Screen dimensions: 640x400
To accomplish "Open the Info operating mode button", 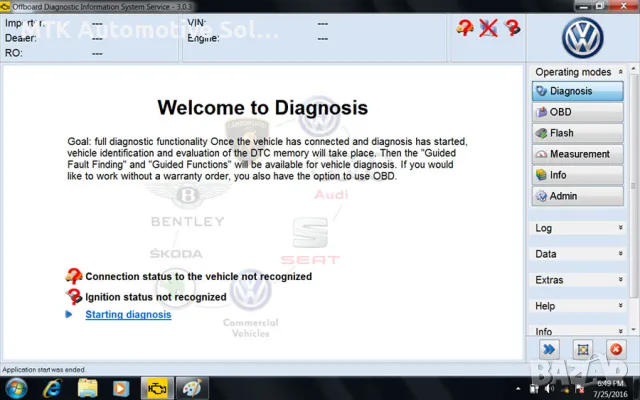I will point(578,175).
